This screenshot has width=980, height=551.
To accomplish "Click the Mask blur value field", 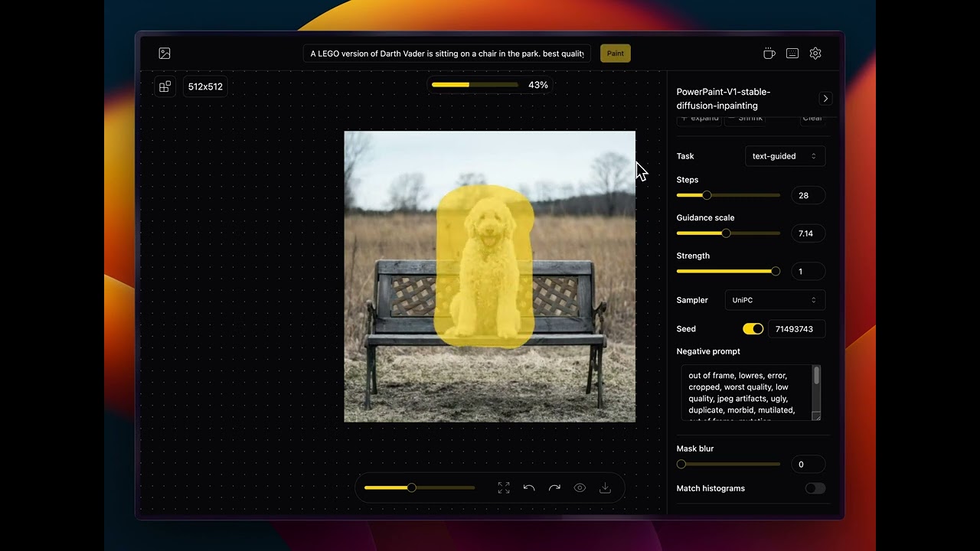I will [808, 465].
